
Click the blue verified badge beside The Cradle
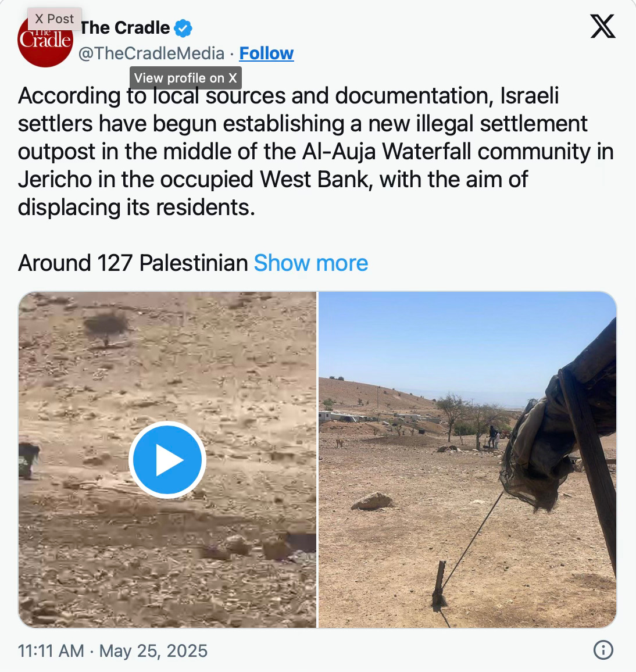click(x=183, y=28)
